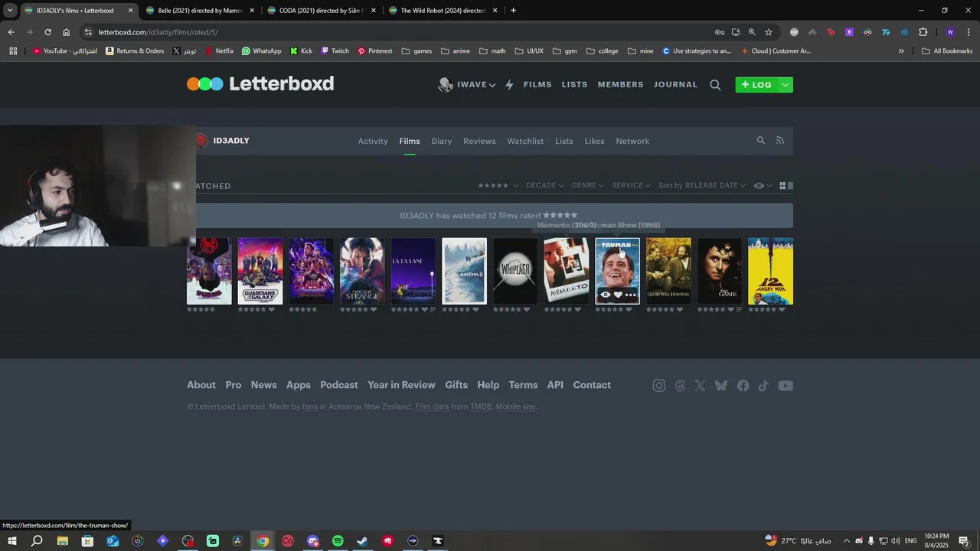Expand the GENRE filter
This screenshot has height=551, width=980.
click(587, 186)
